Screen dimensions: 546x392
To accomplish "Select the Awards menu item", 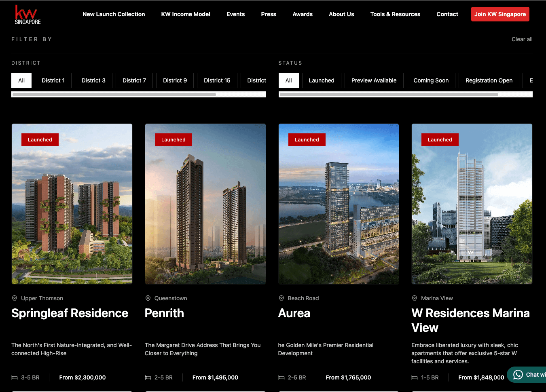I will pos(303,14).
